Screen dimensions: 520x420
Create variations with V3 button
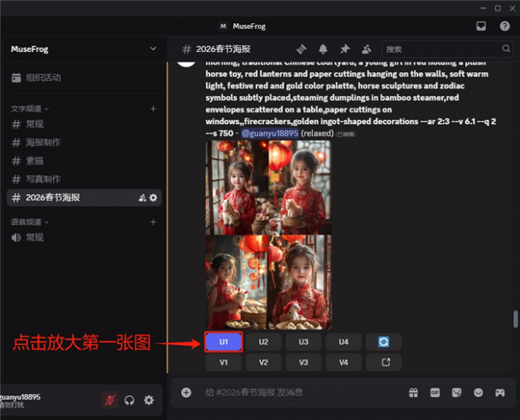(304, 363)
